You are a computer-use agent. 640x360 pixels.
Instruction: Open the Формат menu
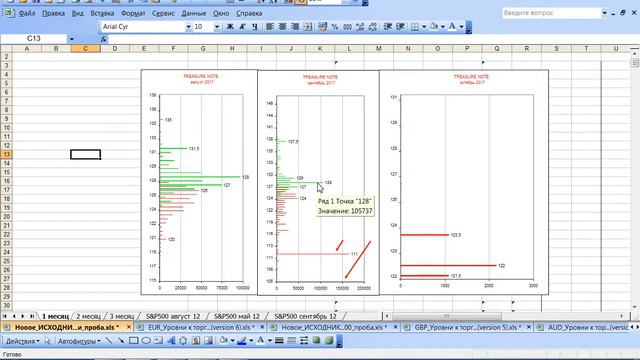(133, 13)
